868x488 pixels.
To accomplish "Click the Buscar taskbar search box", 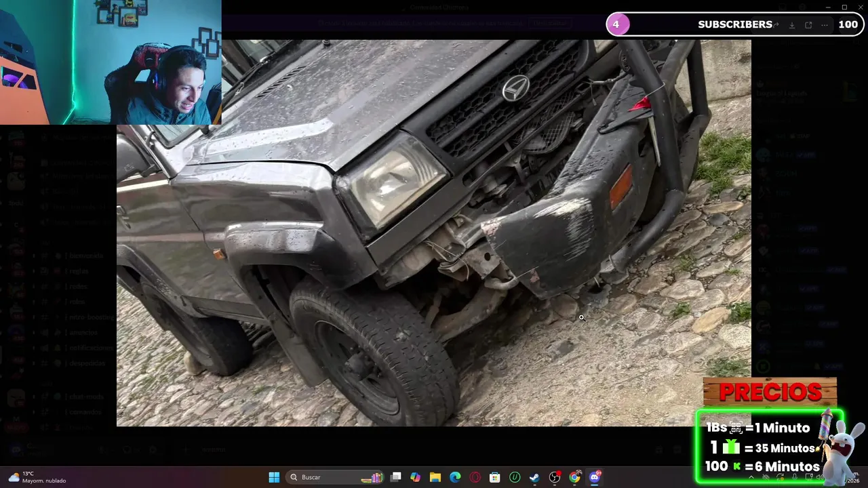I will 335,477.
